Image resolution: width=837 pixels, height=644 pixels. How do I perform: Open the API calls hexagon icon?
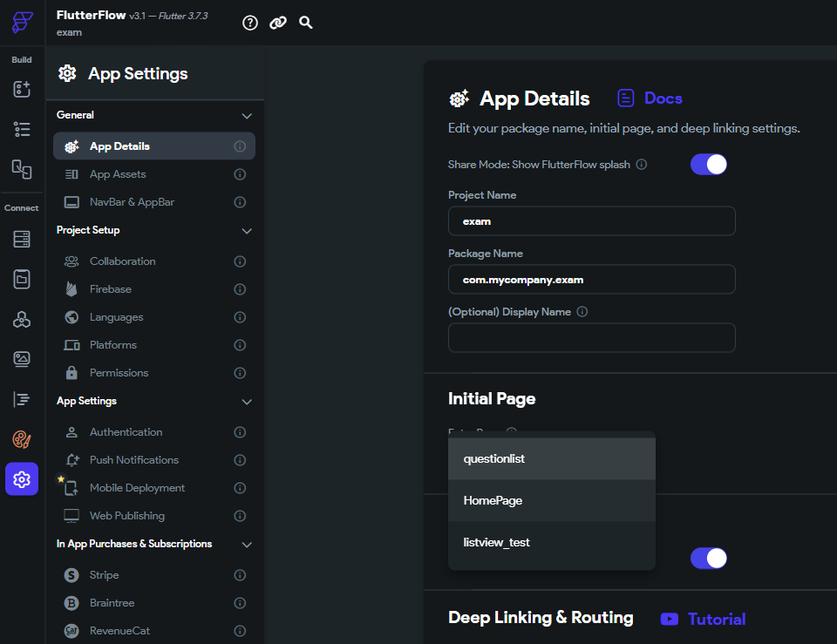pyautogui.click(x=22, y=319)
